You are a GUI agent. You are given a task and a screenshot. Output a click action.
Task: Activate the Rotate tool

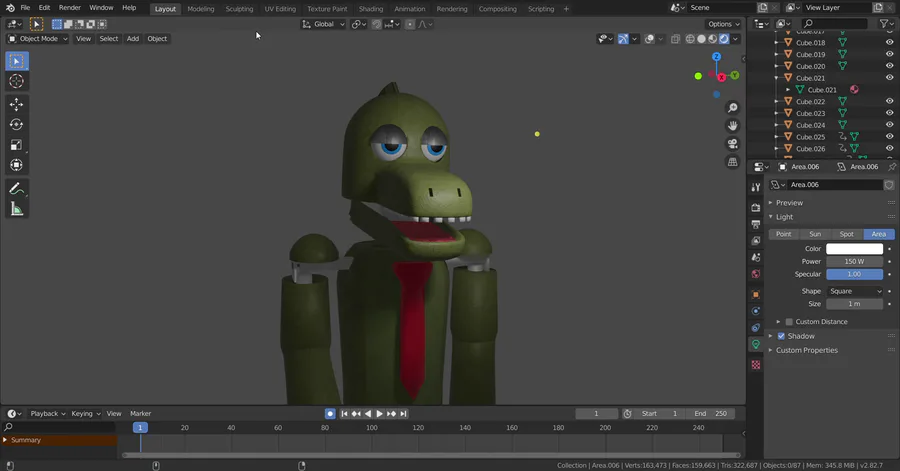pyautogui.click(x=16, y=125)
